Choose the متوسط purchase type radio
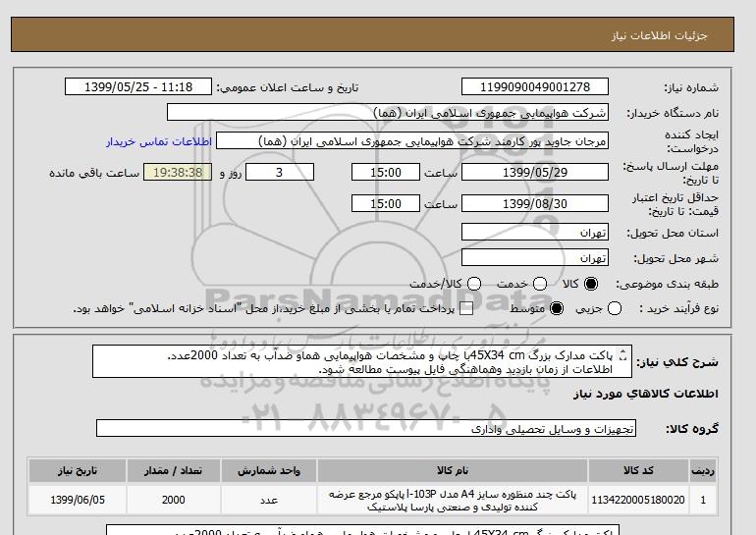The height and width of the screenshot is (535, 756). [557, 308]
